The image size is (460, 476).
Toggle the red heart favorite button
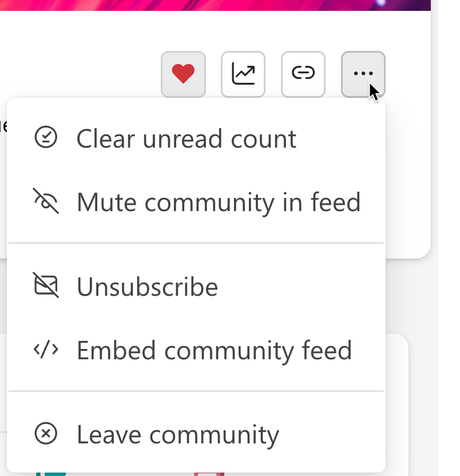183,74
